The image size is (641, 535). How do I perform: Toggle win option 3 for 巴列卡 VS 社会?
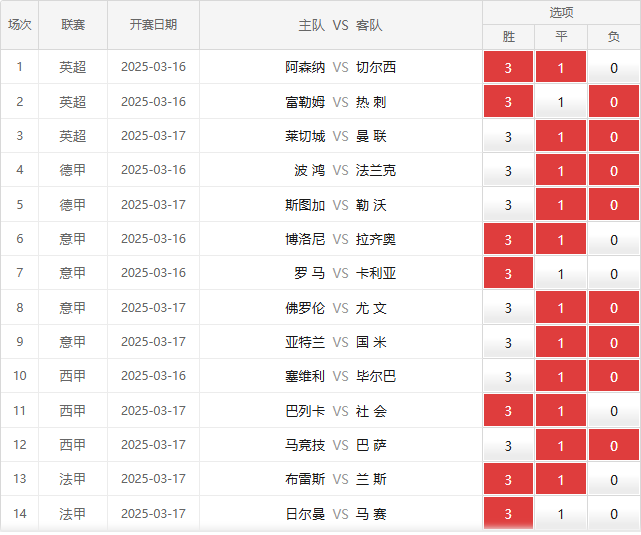508,410
